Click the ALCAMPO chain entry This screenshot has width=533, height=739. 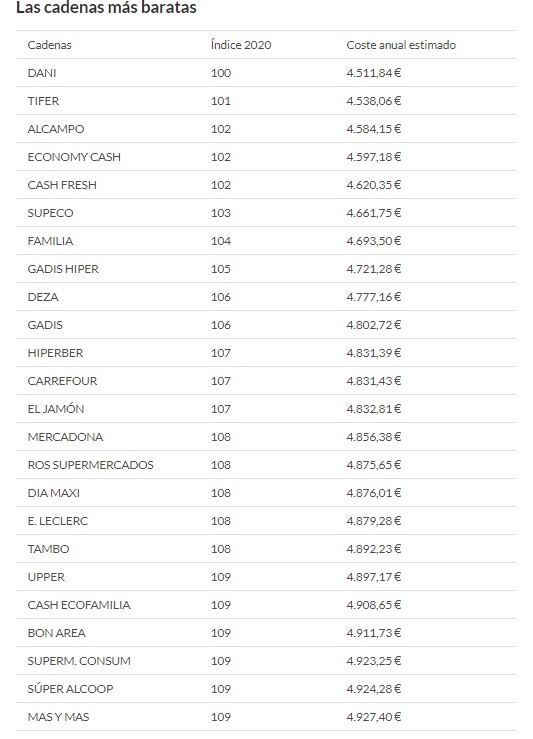point(56,129)
